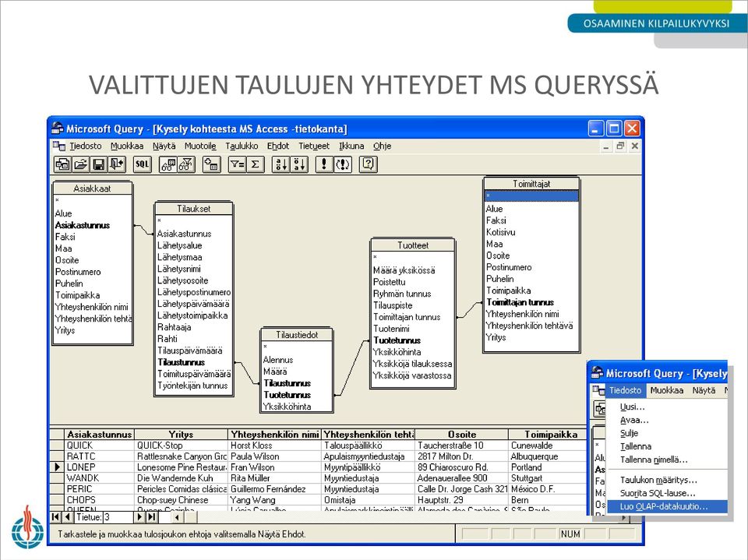Open the SQL view button

(142, 164)
